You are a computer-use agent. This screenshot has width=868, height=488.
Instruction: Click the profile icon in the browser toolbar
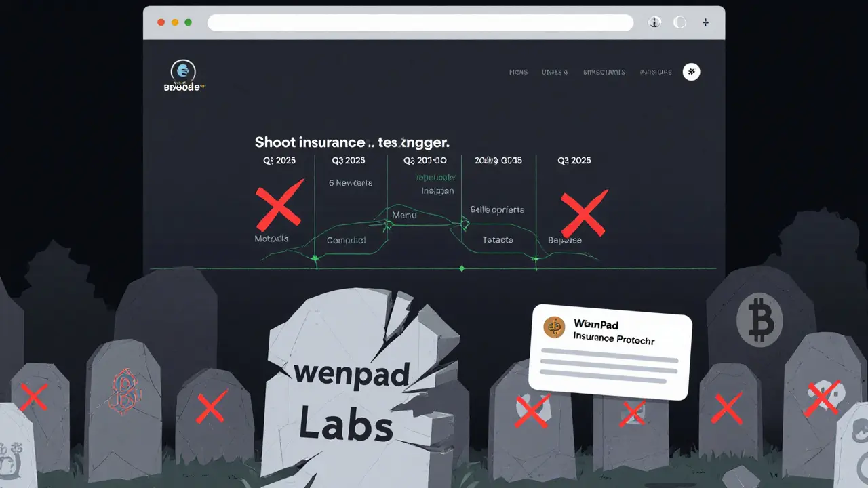pos(654,22)
